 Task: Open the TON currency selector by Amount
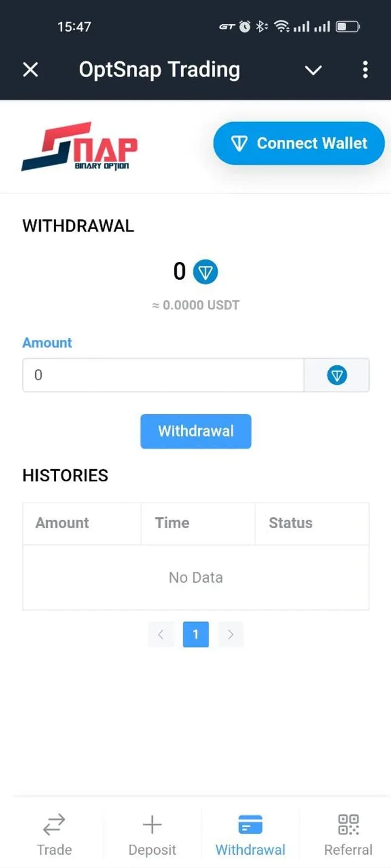tap(337, 375)
